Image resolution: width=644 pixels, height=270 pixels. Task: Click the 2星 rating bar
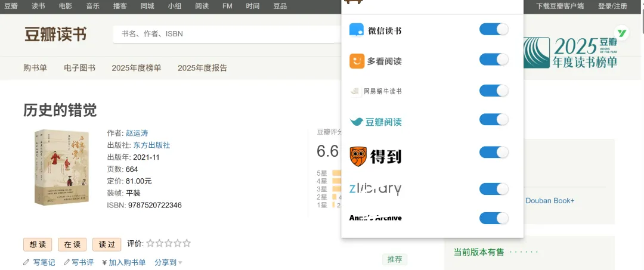[335, 197]
